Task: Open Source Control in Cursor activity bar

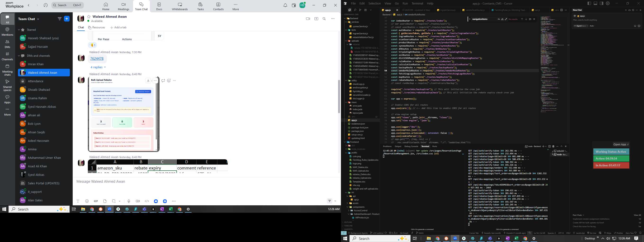Action: coord(360,10)
